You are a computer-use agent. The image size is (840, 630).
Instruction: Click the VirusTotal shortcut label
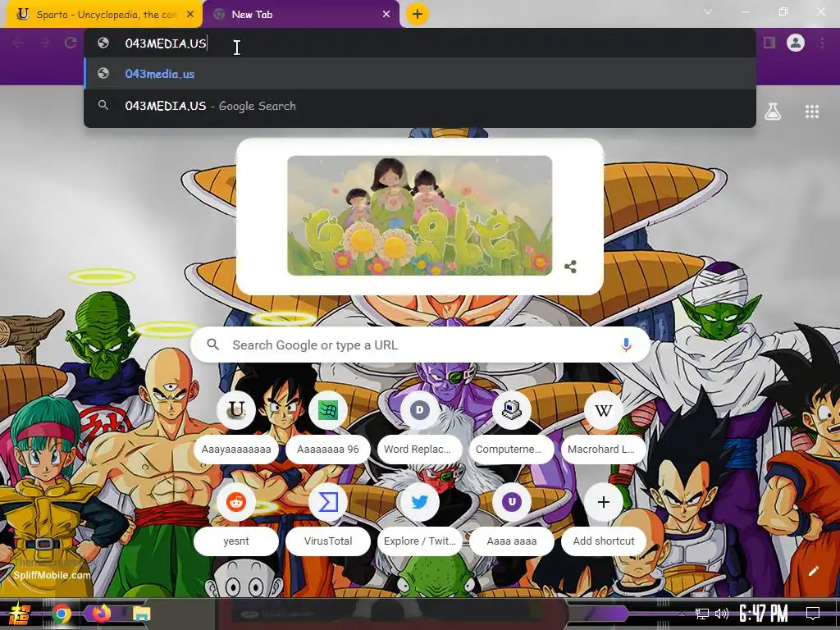point(328,541)
